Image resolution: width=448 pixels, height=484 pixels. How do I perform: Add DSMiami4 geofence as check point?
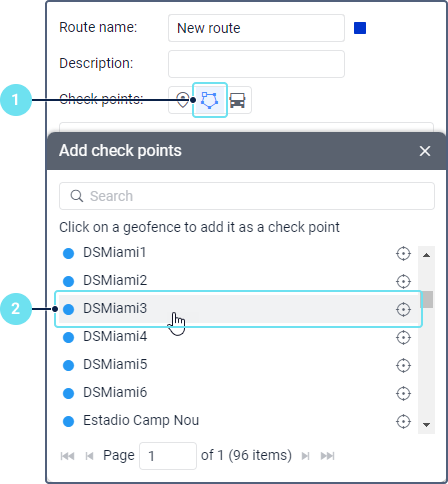coord(239,337)
